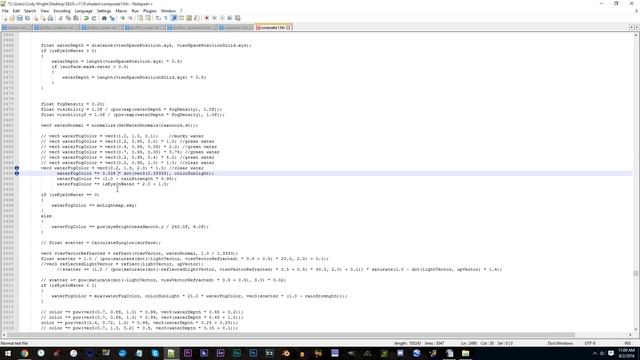Open the File menu
The height and width of the screenshot is (360, 640).
point(5,11)
